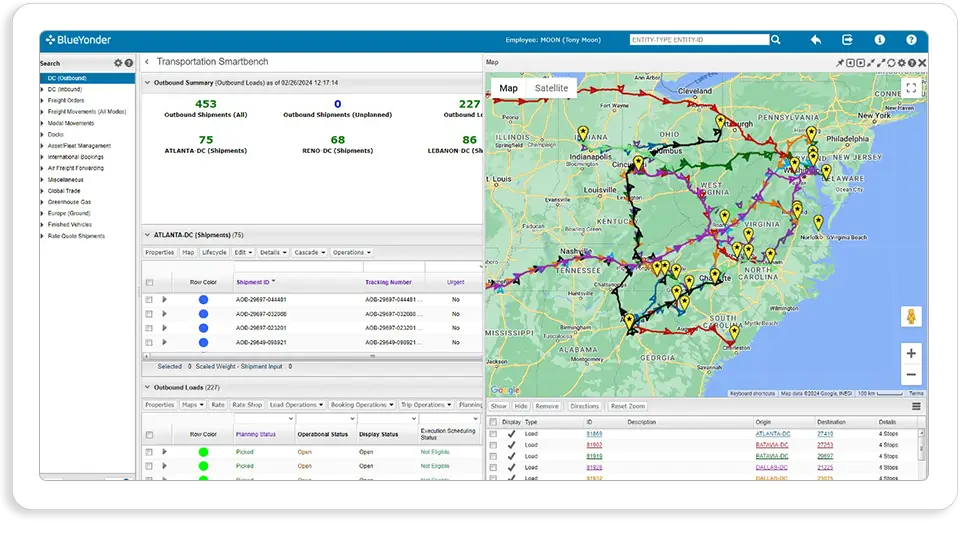The width and height of the screenshot is (960, 540).
Task: Click the ENTITY-TYPE ENTITY-ID search field
Action: 698,40
